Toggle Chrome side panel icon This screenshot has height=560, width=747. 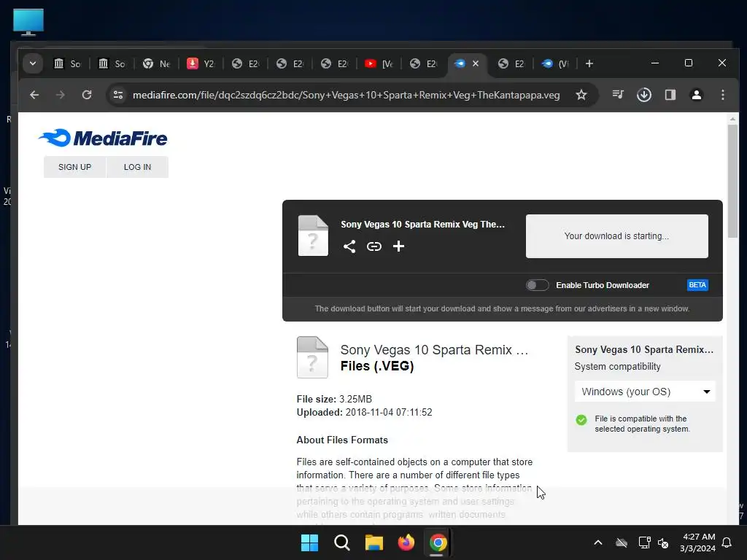[x=670, y=95]
